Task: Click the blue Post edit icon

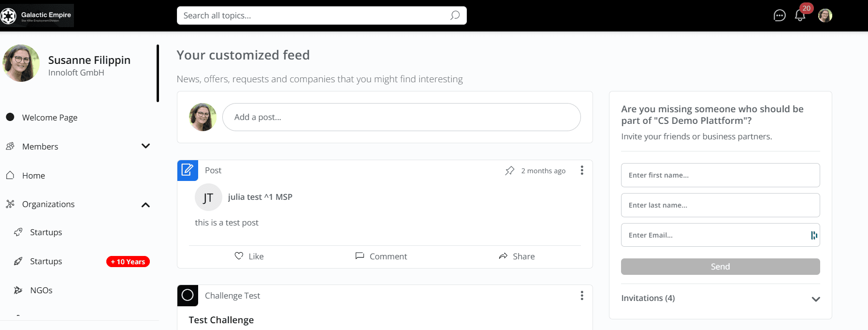Action: click(188, 170)
